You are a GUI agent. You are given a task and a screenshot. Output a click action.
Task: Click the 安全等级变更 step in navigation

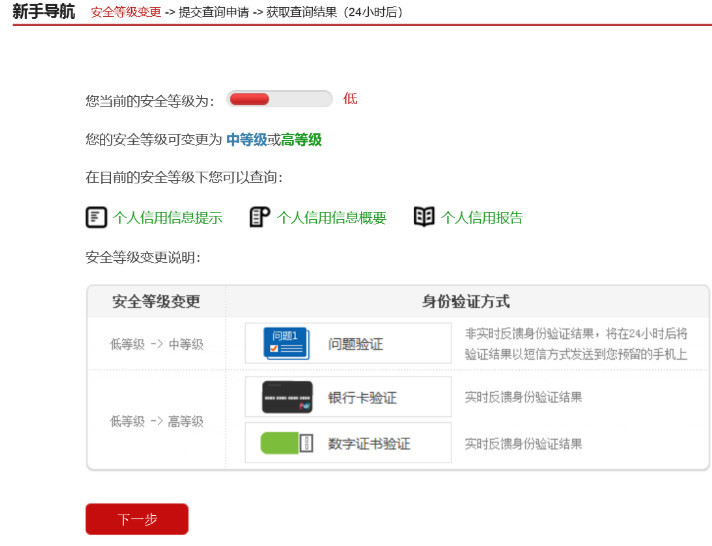click(x=126, y=12)
